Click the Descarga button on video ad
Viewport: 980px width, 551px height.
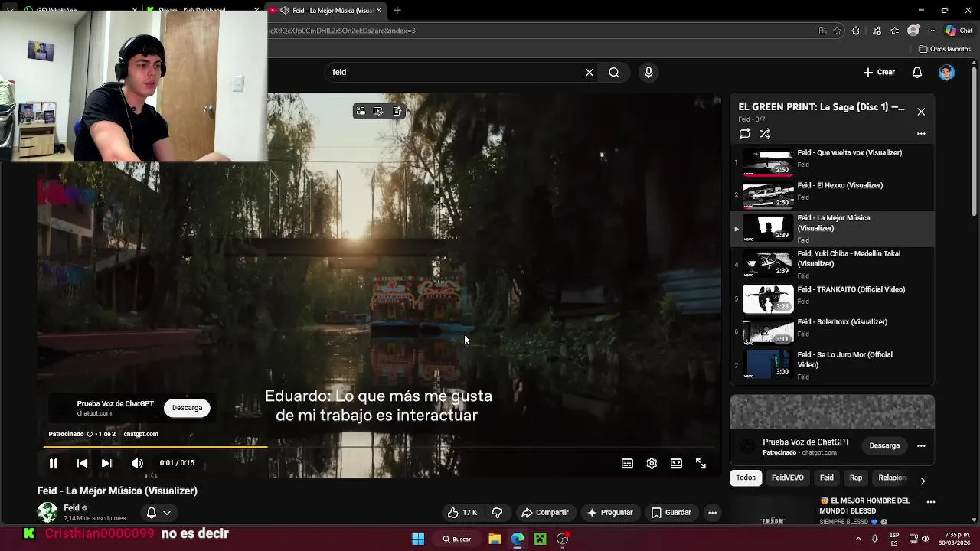(x=187, y=408)
